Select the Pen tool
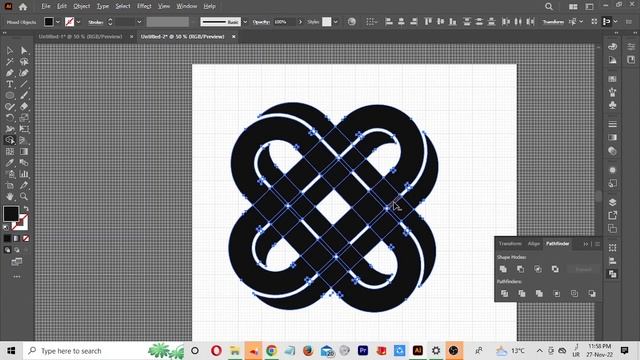Image resolution: width=640 pixels, height=360 pixels. 10,73
